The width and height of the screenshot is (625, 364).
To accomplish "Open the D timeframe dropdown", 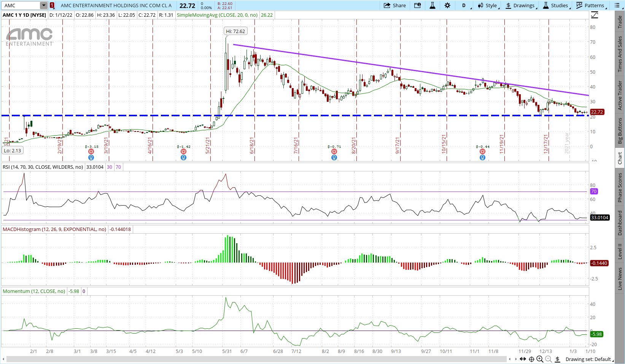I will click(x=465, y=5).
